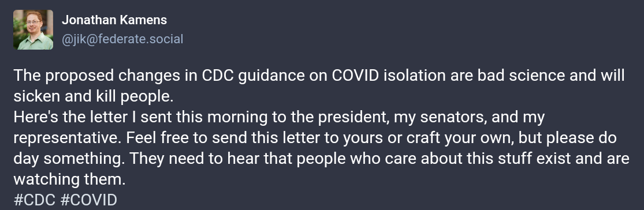The width and height of the screenshot is (644, 210).
Task: Click the display name Jonathan Kamens
Action: 114,20
